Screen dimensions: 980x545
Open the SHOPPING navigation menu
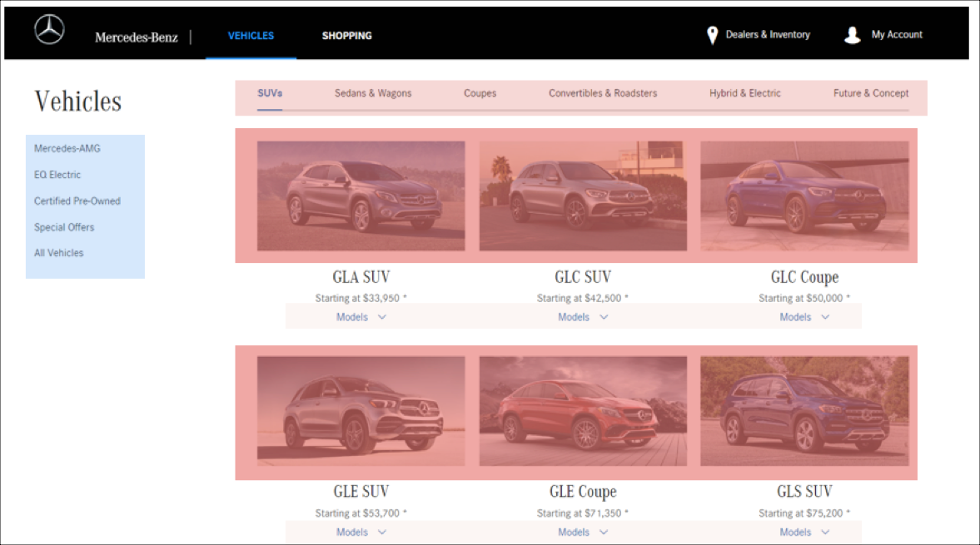click(x=347, y=36)
